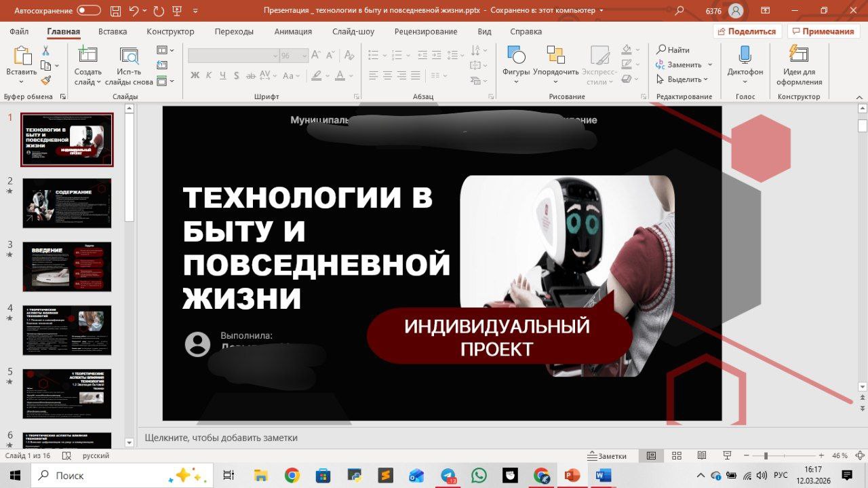Open Quick Access Toolbar customize arrow

pos(196,11)
